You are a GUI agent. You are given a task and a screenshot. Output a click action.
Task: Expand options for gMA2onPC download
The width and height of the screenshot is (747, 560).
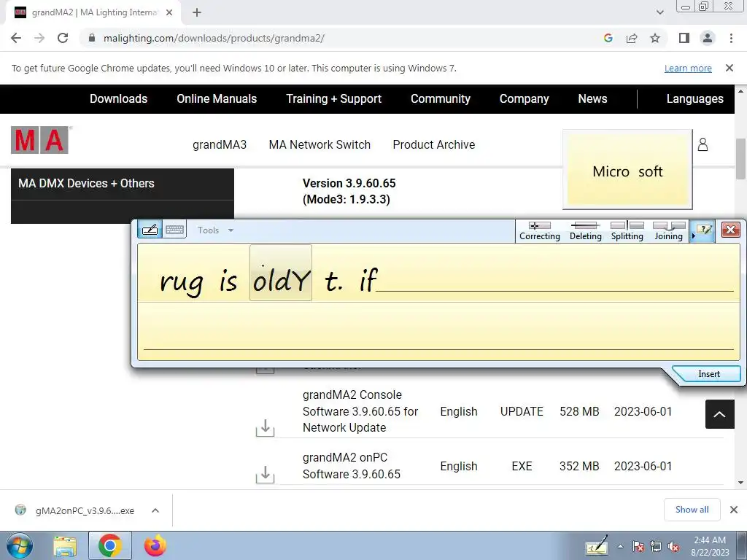[155, 510]
